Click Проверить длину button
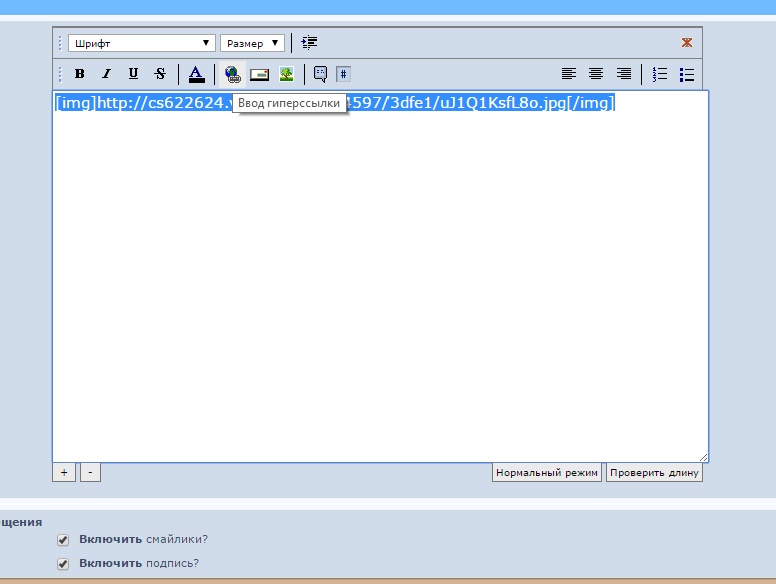 click(654, 472)
